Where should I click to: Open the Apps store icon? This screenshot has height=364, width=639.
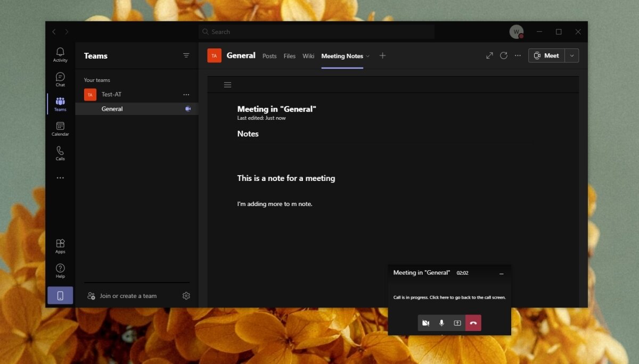click(60, 246)
